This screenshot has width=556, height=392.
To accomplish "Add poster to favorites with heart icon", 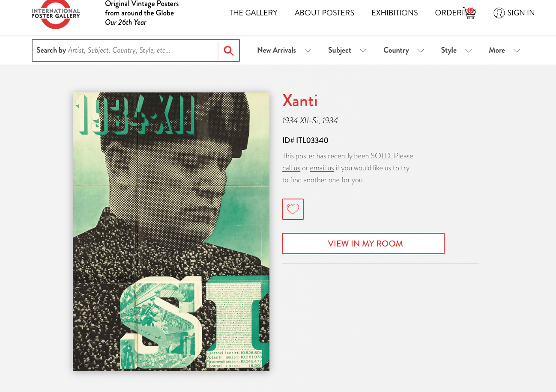I will (293, 209).
